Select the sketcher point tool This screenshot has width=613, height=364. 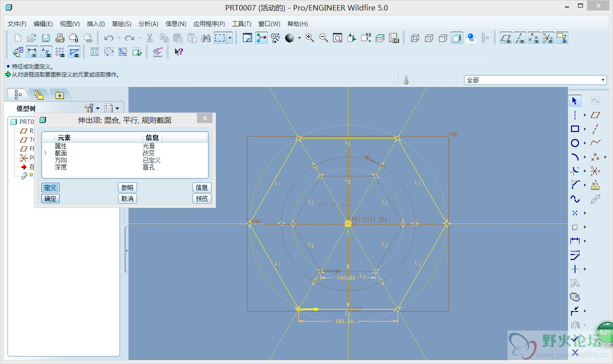pyautogui.click(x=575, y=213)
